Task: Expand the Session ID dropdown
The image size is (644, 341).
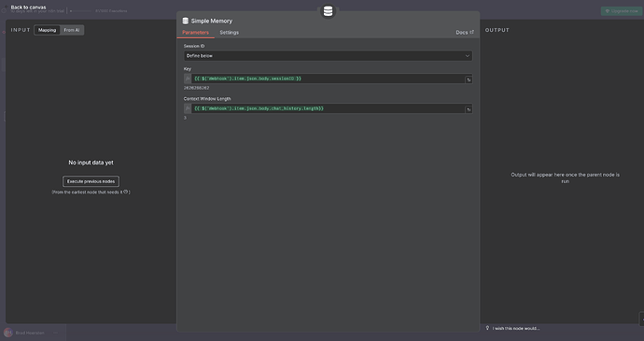Action: [328, 56]
